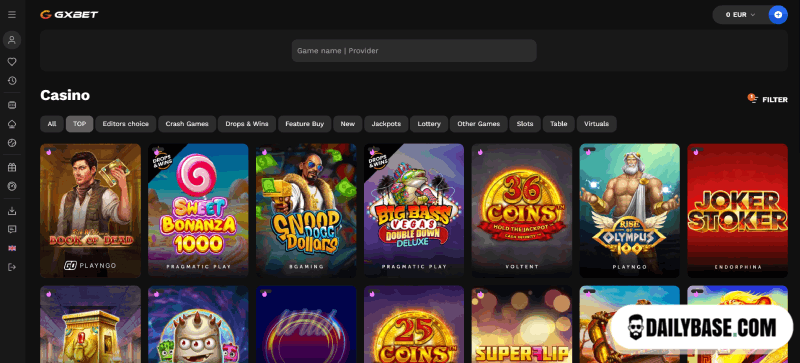Open the golden temple game thumbnail

(x=90, y=324)
